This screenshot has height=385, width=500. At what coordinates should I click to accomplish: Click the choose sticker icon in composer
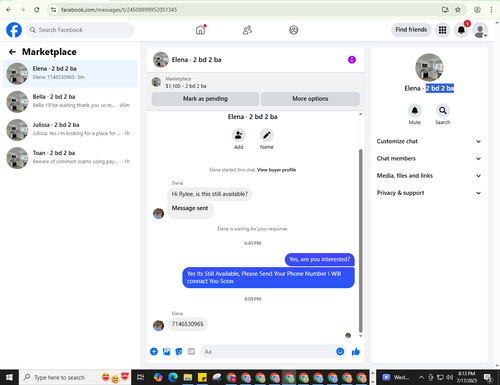[x=179, y=351]
